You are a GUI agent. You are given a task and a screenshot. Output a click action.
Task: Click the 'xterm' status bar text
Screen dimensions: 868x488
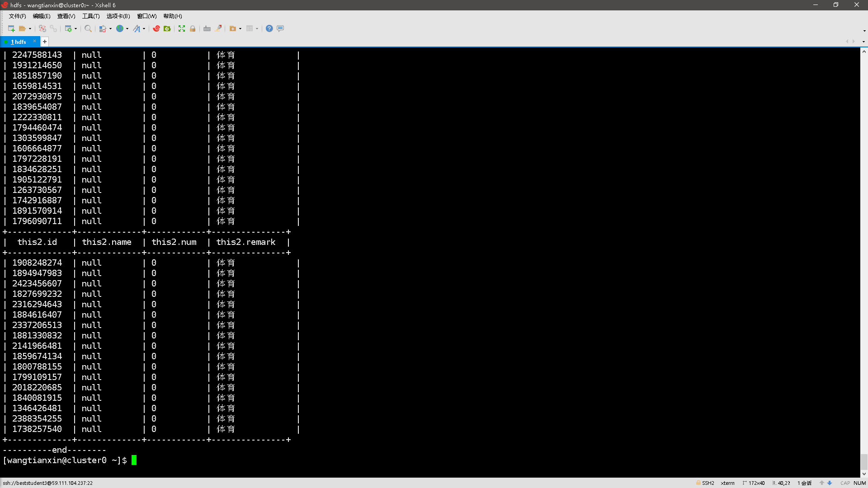point(727,483)
